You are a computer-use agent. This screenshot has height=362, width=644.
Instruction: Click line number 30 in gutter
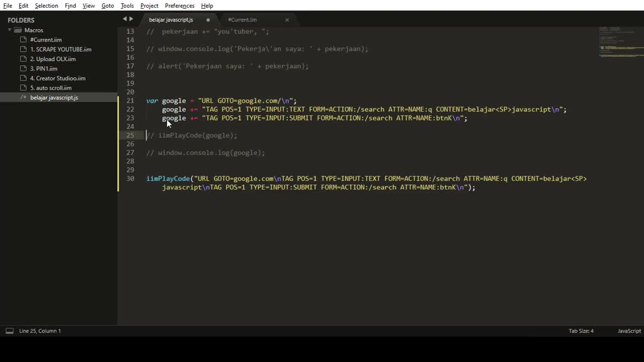click(130, 178)
